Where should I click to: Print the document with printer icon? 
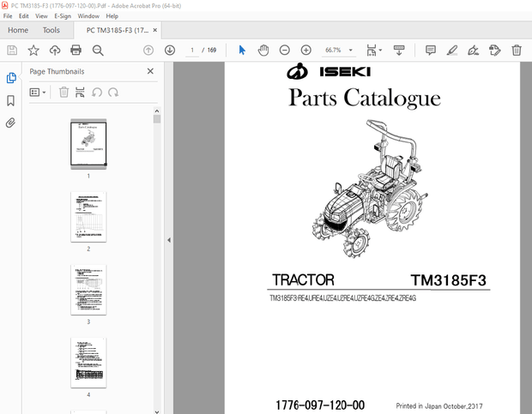point(76,50)
